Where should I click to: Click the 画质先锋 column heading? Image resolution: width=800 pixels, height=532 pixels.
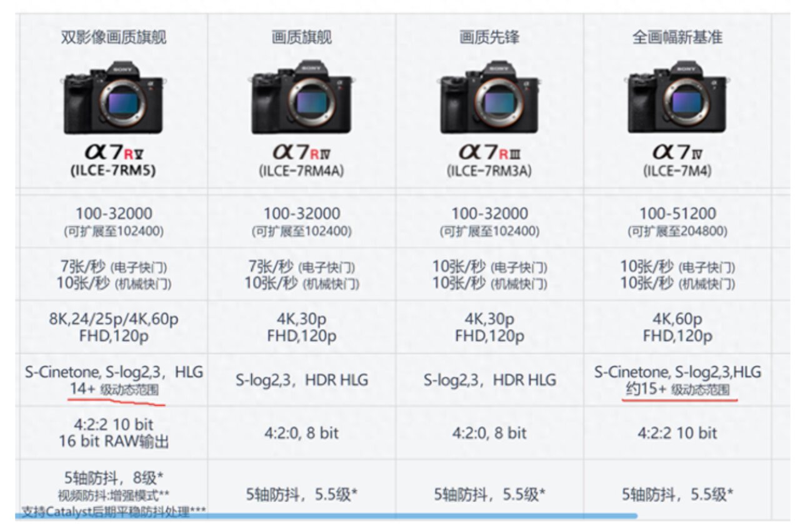coord(489,37)
